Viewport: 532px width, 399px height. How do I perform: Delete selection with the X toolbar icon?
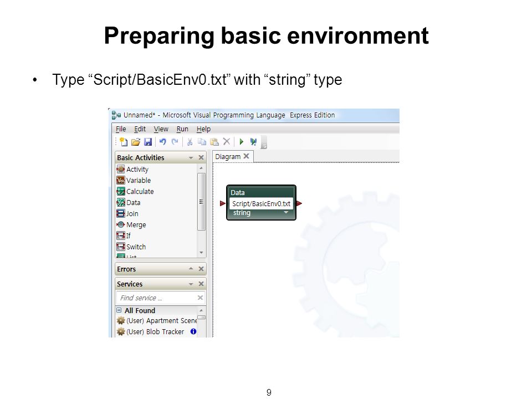coord(227,141)
